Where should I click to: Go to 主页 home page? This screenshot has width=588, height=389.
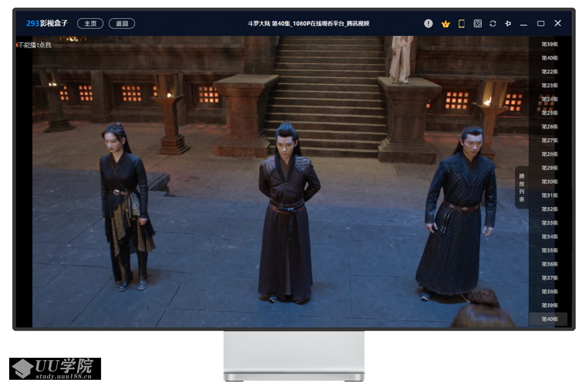[90, 23]
